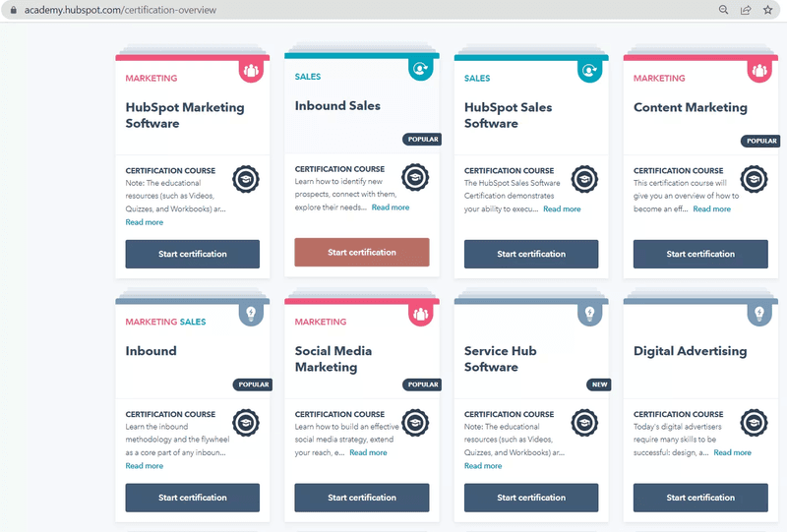
Task: Click the Service Hub Software title
Action: tap(501, 359)
